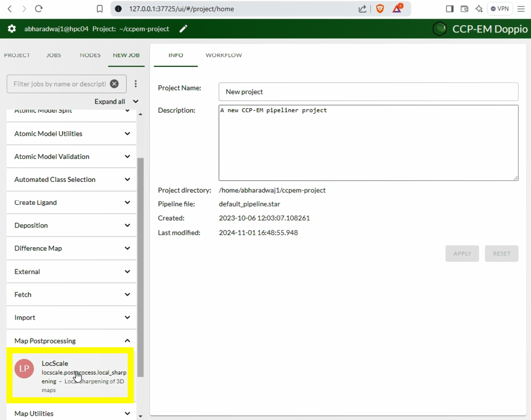The image size is (531, 420).
Task: Collapse Map Postprocessing category
Action: pyautogui.click(x=72, y=341)
